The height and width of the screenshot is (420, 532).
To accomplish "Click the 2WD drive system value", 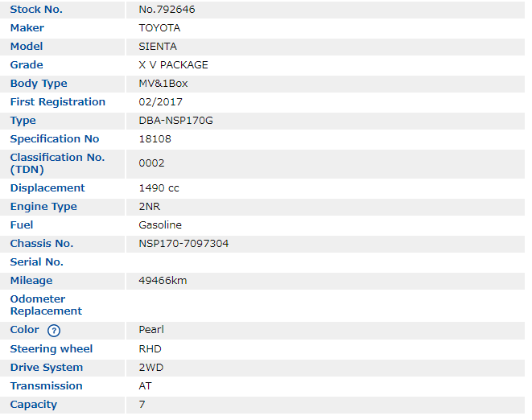I will 151,368.
